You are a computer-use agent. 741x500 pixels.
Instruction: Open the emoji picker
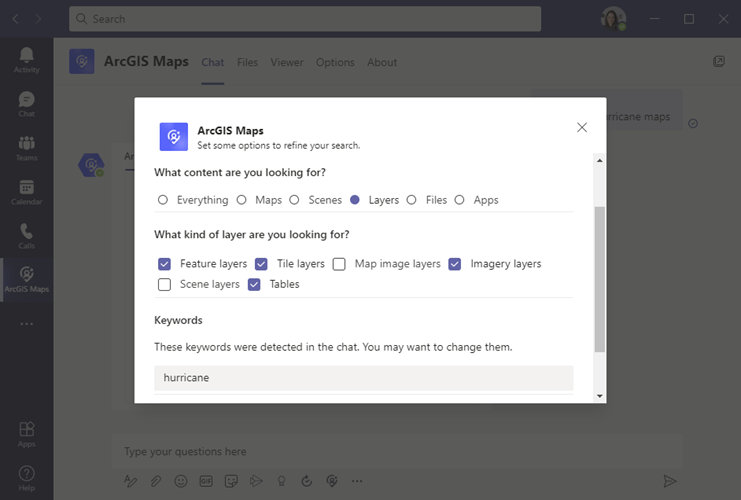181,481
